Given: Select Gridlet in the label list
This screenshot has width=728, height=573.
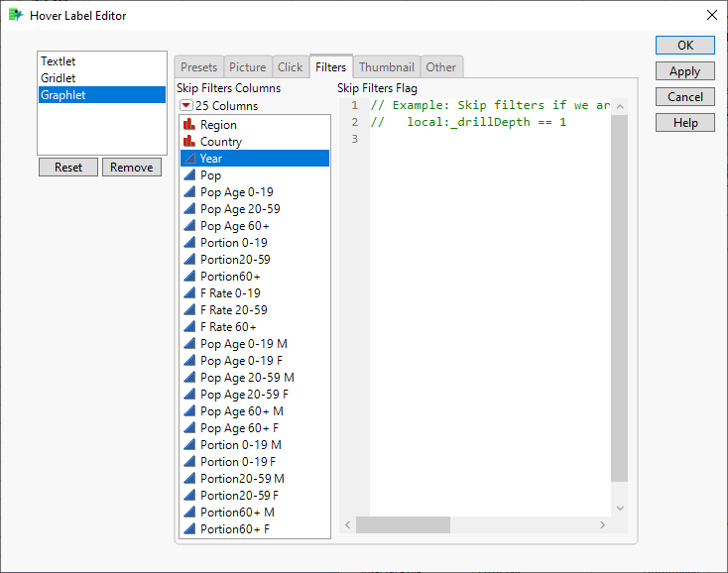Looking at the screenshot, I should [x=59, y=78].
